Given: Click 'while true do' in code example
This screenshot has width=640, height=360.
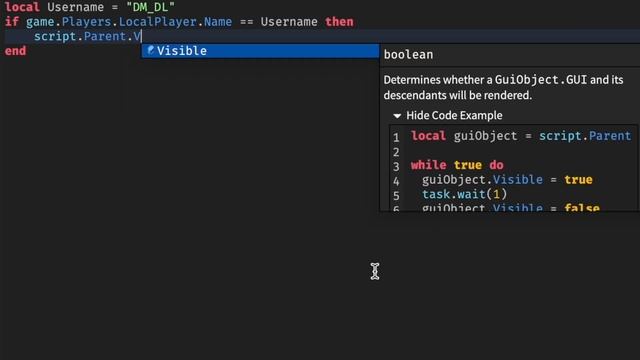Looking at the screenshot, I should point(457,165).
